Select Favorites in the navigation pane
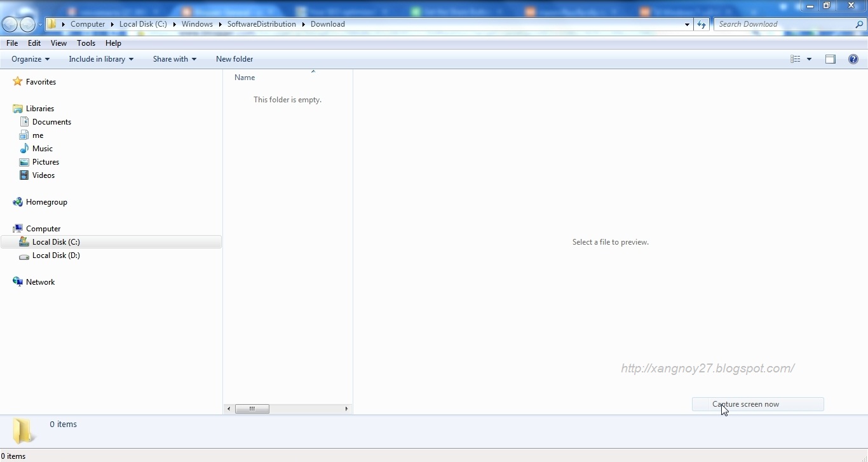The height and width of the screenshot is (462, 868). point(41,82)
